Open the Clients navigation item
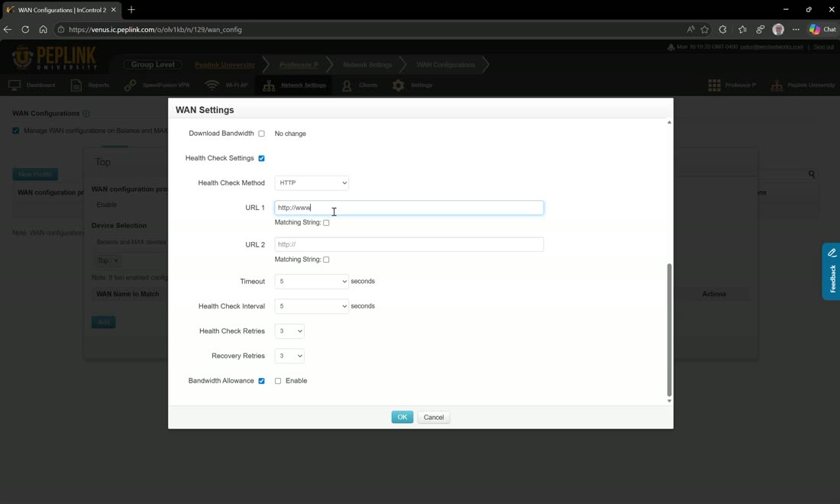The image size is (840, 504). (360, 86)
